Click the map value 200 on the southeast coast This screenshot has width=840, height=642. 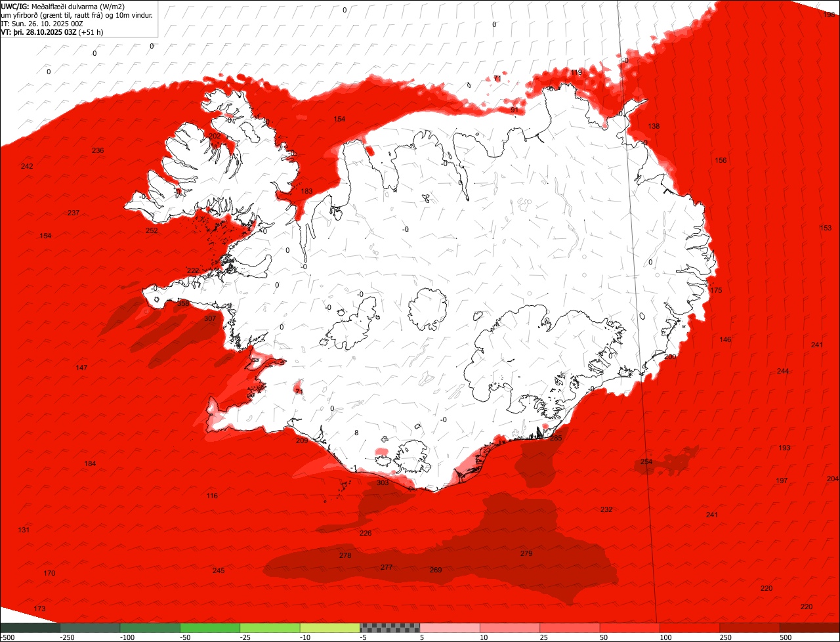click(670, 356)
